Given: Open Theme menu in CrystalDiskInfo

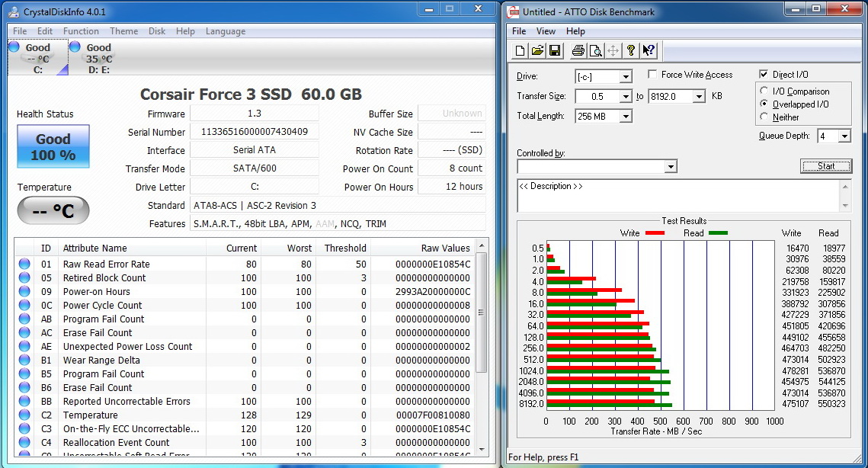Looking at the screenshot, I should click(x=124, y=31).
